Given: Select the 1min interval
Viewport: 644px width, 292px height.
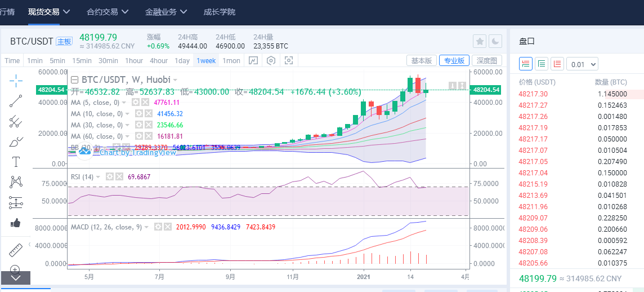Looking at the screenshot, I should (x=35, y=61).
